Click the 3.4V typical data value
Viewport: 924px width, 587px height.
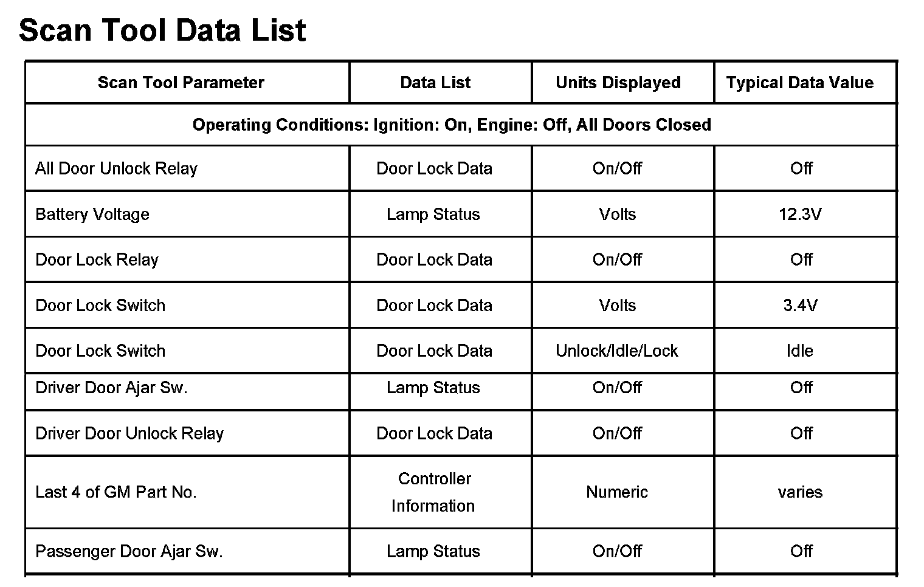[x=800, y=305]
